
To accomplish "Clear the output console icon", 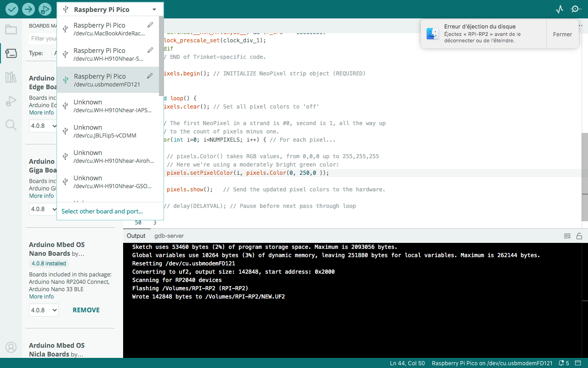I will pos(567,236).
